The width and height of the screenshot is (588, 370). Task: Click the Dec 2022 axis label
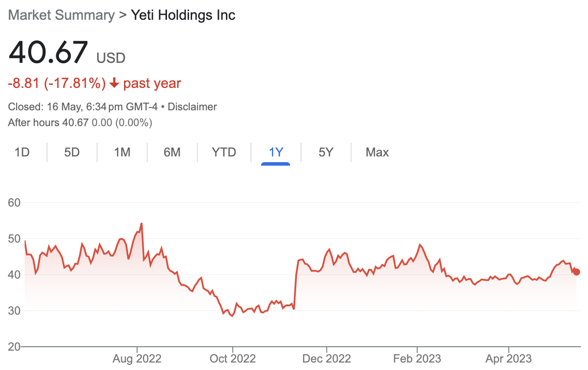[327, 359]
